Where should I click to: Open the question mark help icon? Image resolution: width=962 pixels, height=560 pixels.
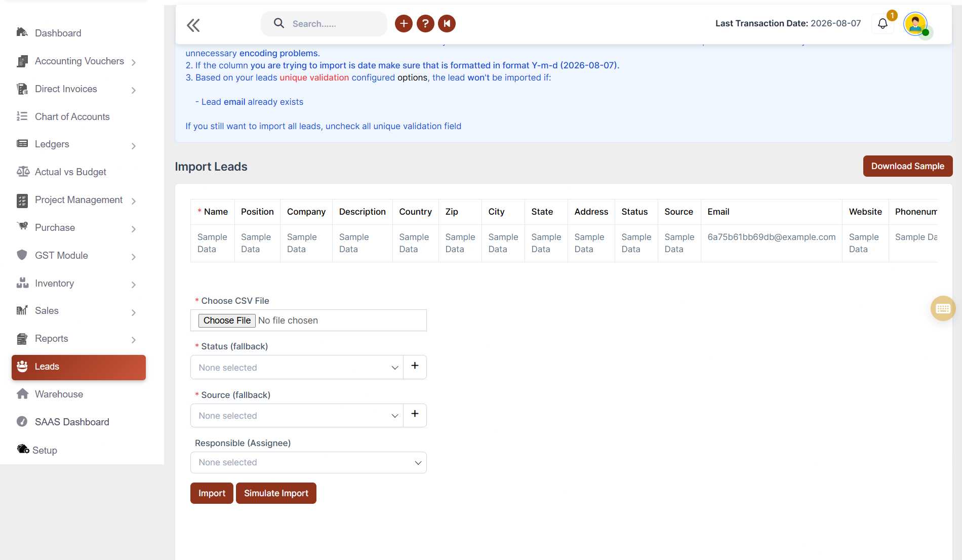pyautogui.click(x=425, y=23)
